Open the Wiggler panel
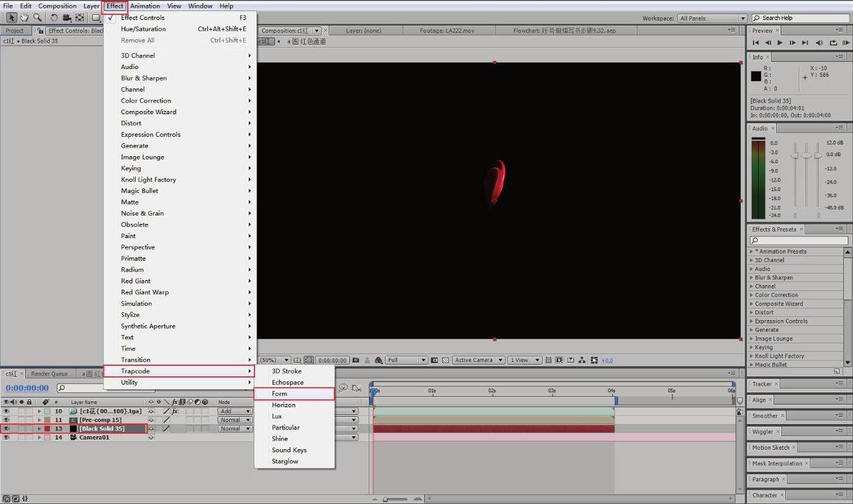The height and width of the screenshot is (504, 853). [763, 432]
